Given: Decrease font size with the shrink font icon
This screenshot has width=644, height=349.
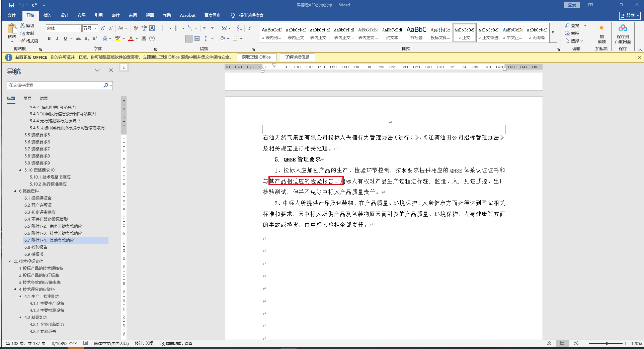Looking at the screenshot, I should pyautogui.click(x=111, y=28).
